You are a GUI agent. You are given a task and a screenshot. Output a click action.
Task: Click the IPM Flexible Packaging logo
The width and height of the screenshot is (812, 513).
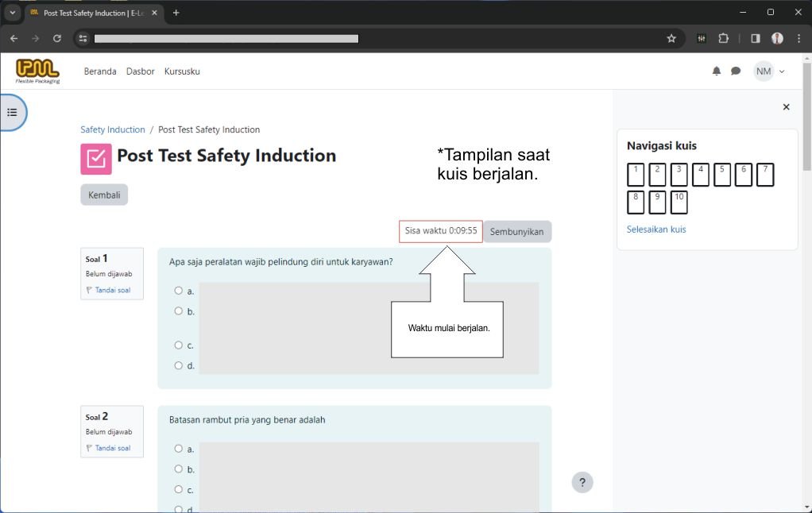click(x=37, y=71)
